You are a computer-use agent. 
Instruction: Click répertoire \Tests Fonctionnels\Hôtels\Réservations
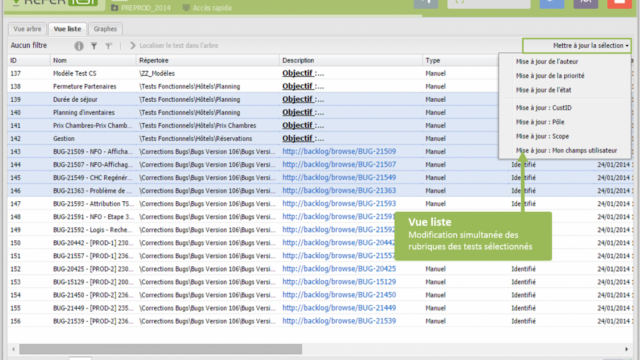(196, 139)
